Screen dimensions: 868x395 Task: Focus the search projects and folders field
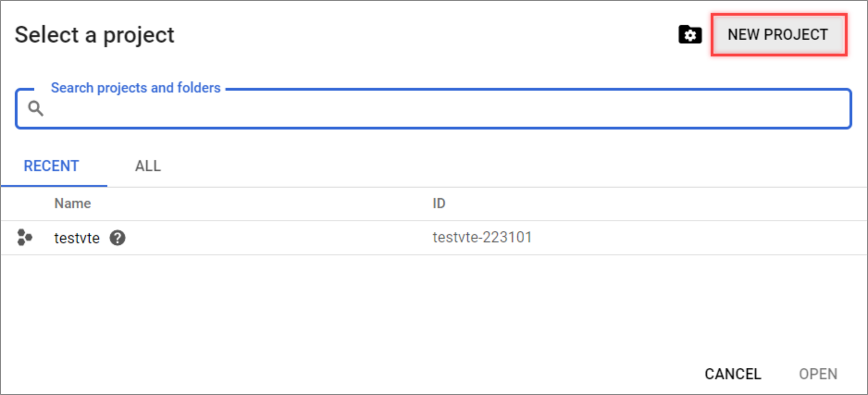pyautogui.click(x=434, y=109)
